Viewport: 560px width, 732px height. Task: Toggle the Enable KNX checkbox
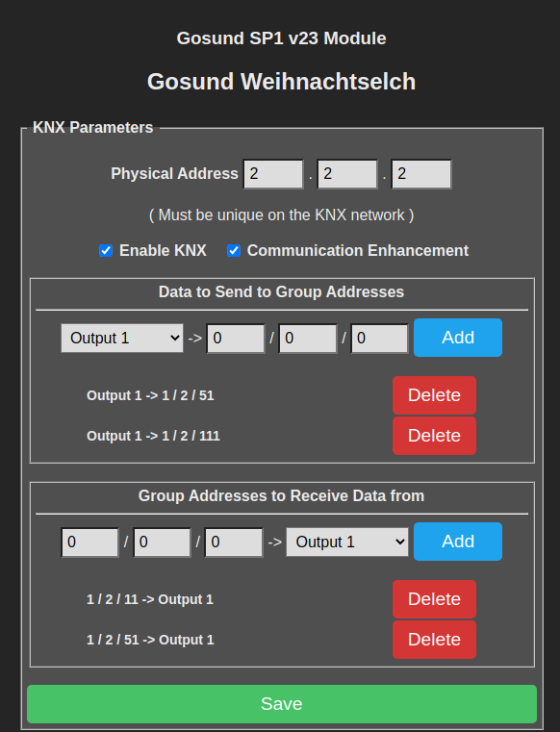point(106,251)
